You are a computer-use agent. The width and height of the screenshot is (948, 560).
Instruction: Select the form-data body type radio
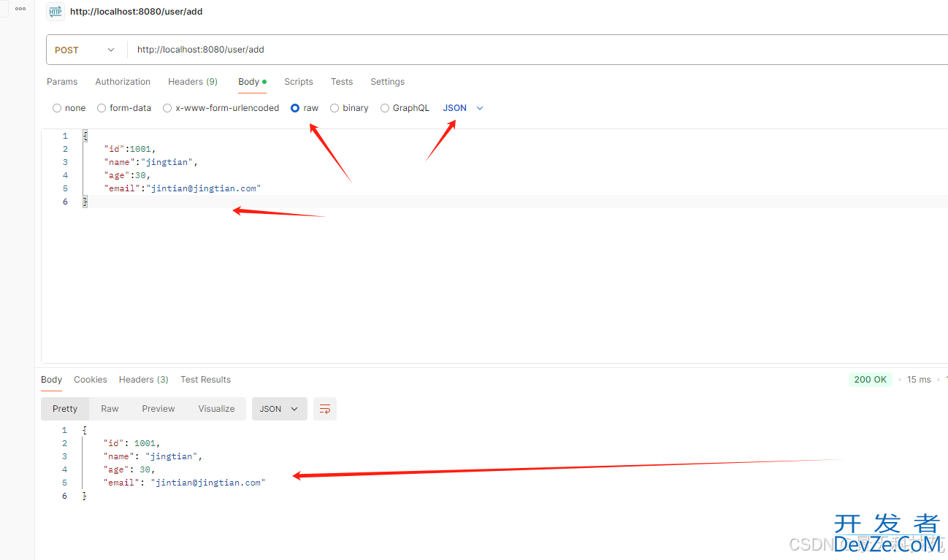pyautogui.click(x=102, y=108)
